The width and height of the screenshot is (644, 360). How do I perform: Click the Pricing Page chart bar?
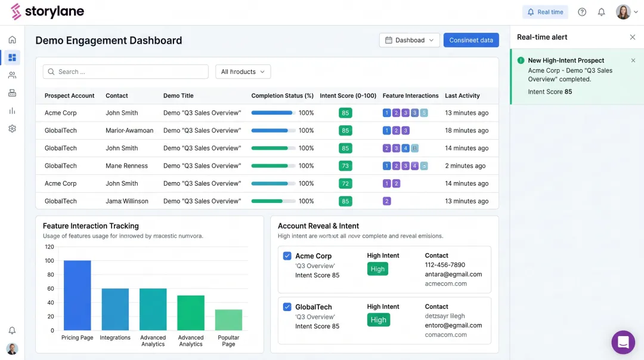pos(77,296)
